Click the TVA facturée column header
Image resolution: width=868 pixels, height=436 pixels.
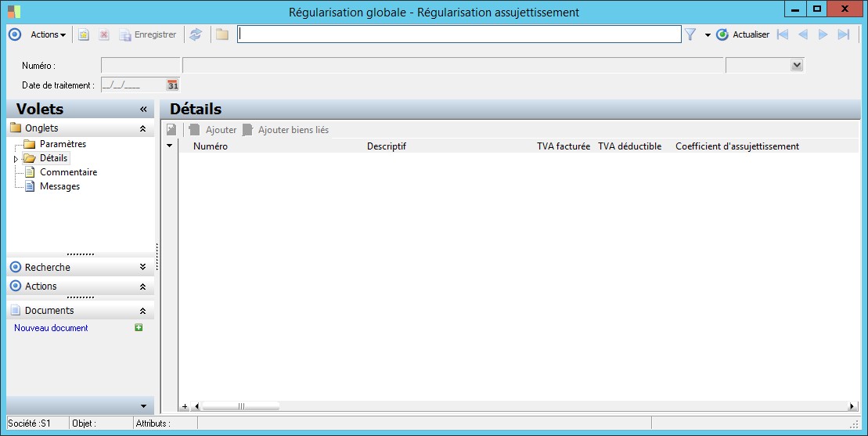tap(564, 146)
